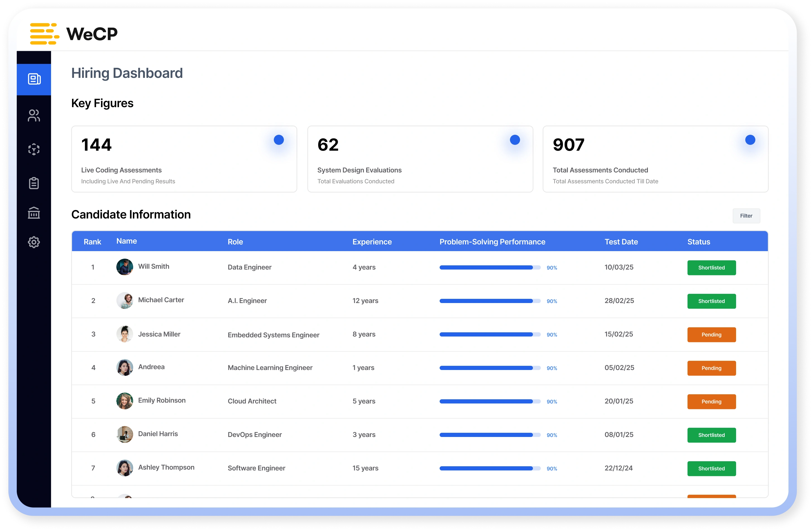This screenshot has height=531, width=812.
Task: Click the name Daniel Harris
Action: 158,434
